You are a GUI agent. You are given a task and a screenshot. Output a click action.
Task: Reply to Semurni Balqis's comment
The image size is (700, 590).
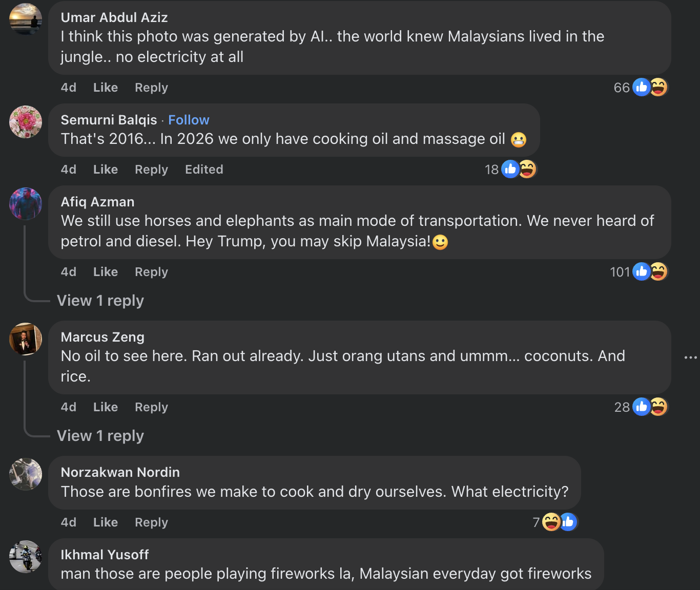pyautogui.click(x=151, y=170)
